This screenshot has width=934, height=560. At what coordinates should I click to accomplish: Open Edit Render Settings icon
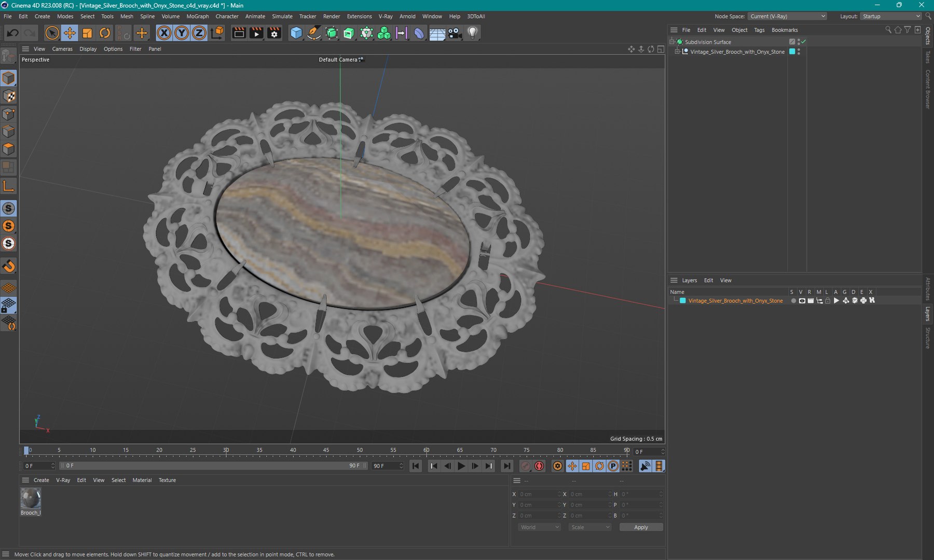[274, 33]
